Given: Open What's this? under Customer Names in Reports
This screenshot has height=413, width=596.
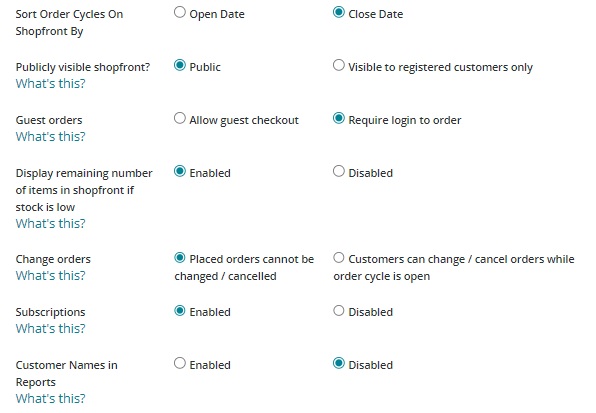Looking at the screenshot, I should point(51,398).
